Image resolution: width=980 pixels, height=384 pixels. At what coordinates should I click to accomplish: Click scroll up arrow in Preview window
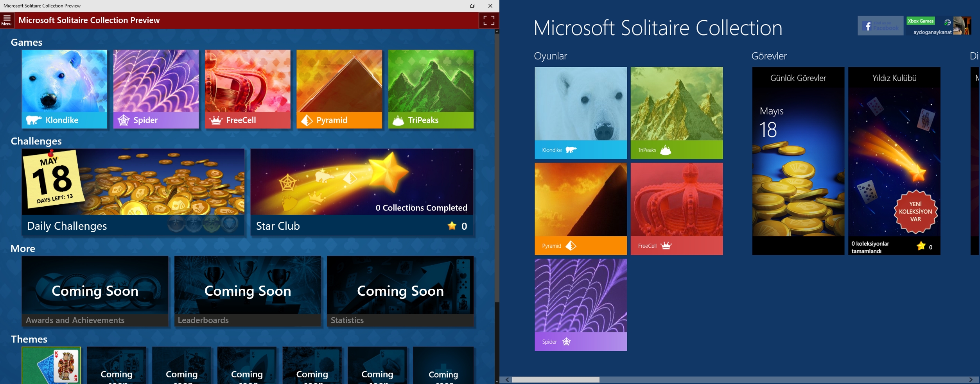click(x=497, y=31)
